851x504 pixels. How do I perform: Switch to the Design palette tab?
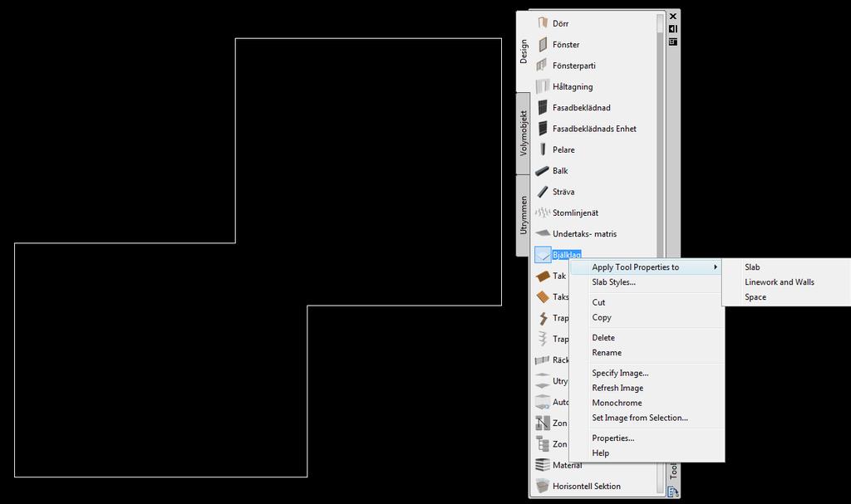tap(524, 51)
